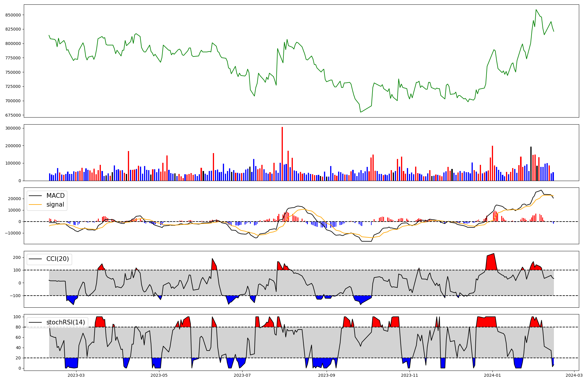
Task: Click the 2024-03 date tick label
Action: (574, 375)
